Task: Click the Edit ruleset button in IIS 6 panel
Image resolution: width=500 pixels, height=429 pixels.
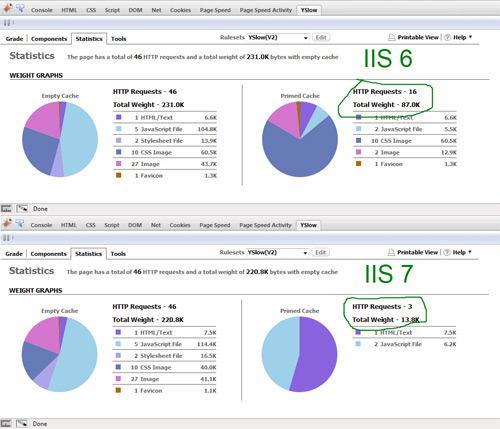Action: point(321,37)
